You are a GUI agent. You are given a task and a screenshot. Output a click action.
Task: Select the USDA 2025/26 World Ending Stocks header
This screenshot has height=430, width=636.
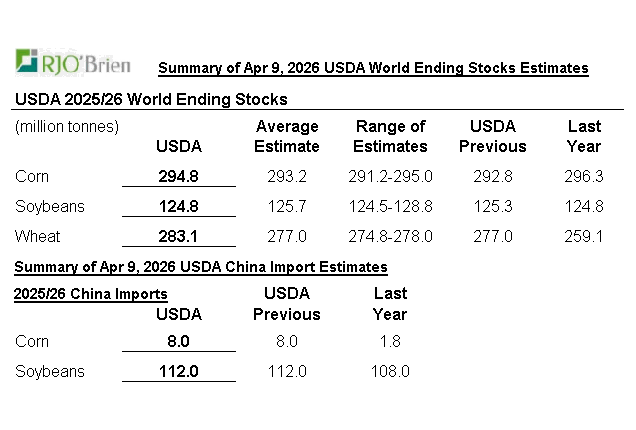point(151,99)
